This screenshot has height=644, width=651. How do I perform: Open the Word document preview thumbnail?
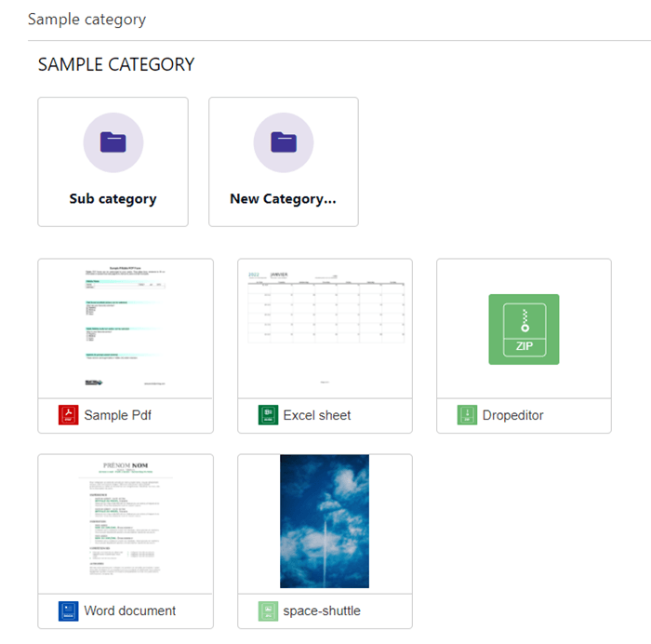tap(126, 524)
